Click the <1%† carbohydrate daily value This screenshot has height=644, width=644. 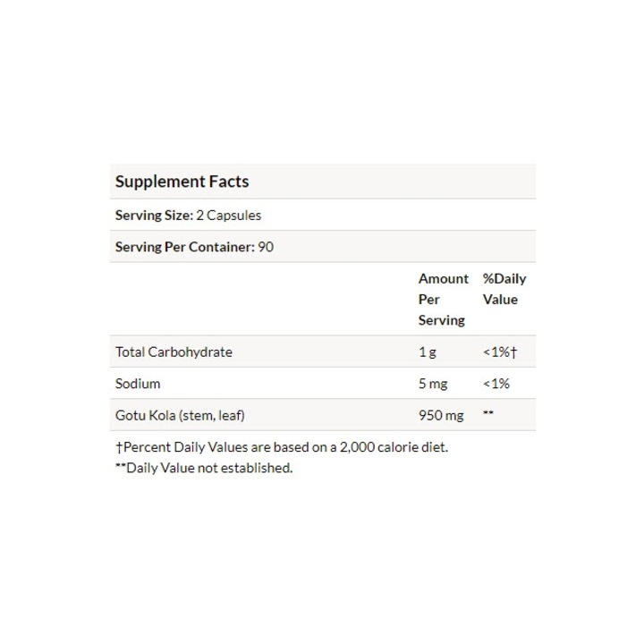click(500, 352)
